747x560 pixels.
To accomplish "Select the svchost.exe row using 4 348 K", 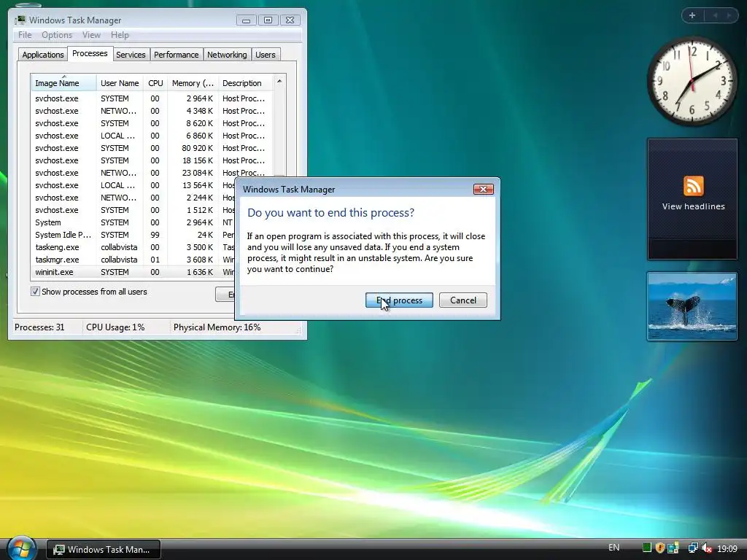I will point(152,111).
